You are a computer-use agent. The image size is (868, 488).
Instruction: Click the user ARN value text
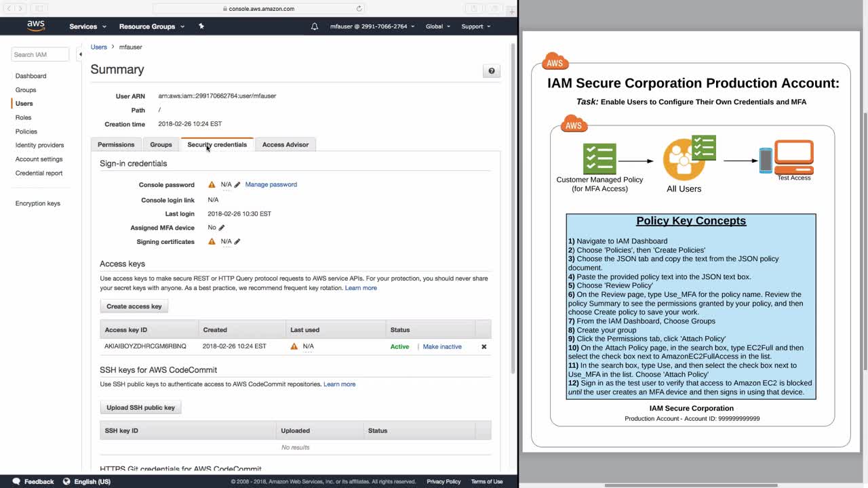coord(217,96)
